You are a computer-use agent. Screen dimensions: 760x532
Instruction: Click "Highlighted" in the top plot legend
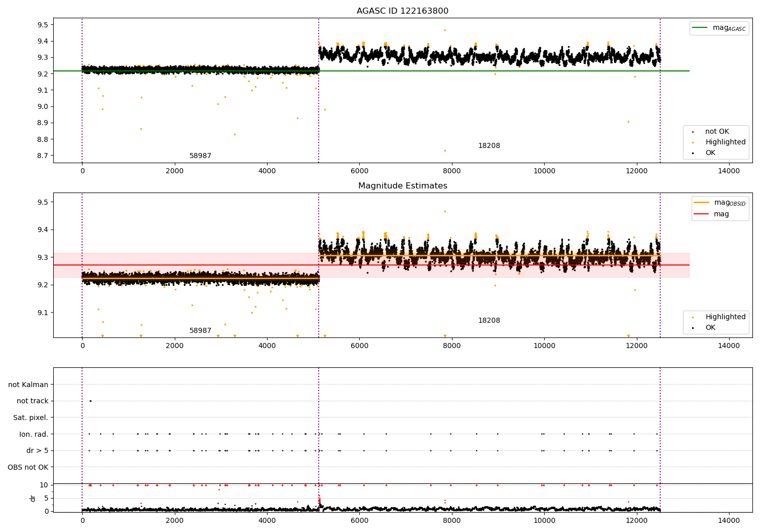[x=725, y=142]
